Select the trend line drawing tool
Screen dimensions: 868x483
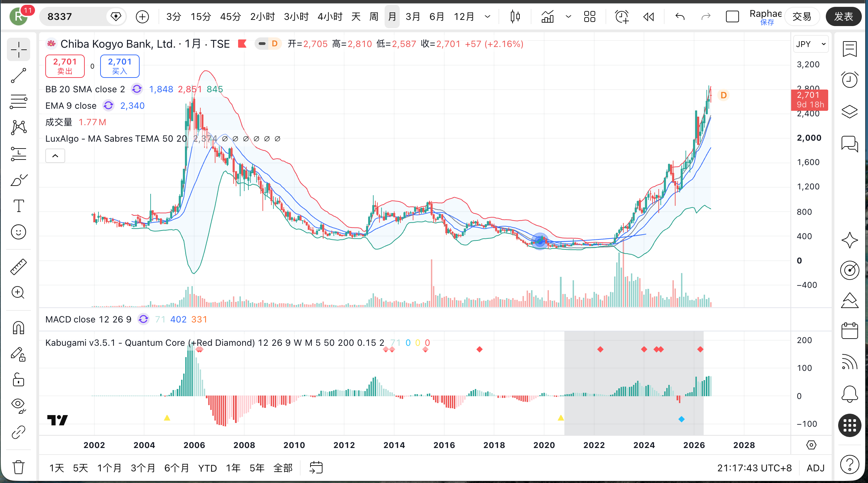(x=19, y=76)
